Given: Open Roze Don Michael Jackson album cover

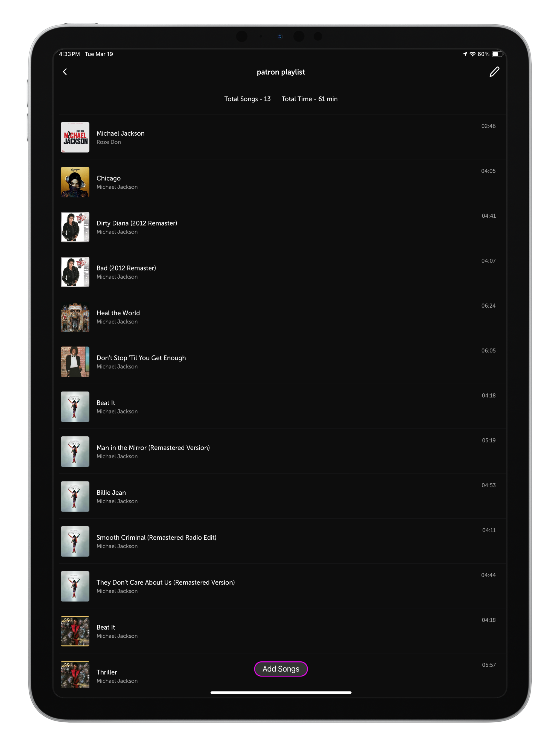Looking at the screenshot, I should (x=75, y=137).
